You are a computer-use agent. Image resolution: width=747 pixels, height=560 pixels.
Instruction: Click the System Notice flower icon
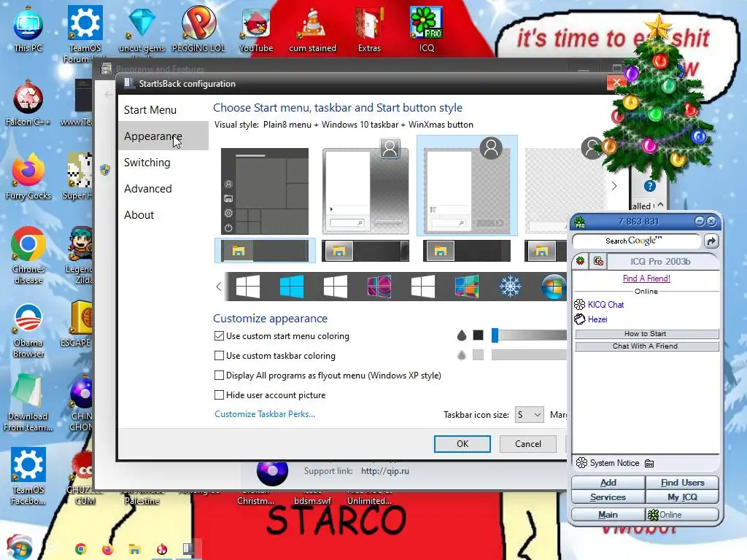(581, 463)
